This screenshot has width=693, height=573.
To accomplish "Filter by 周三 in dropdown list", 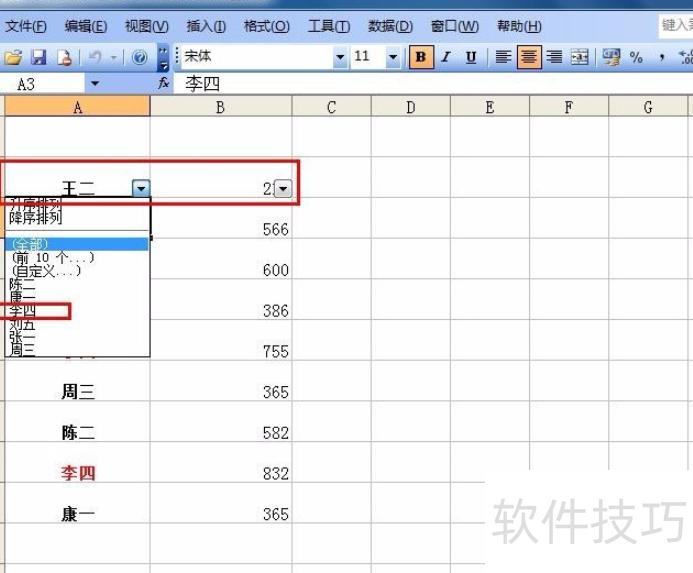I will tap(77, 350).
